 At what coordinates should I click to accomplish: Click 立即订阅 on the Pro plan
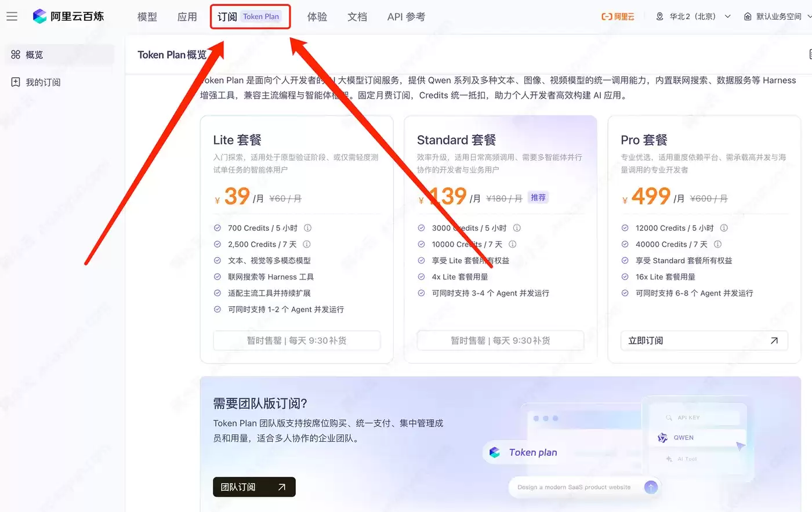click(704, 340)
